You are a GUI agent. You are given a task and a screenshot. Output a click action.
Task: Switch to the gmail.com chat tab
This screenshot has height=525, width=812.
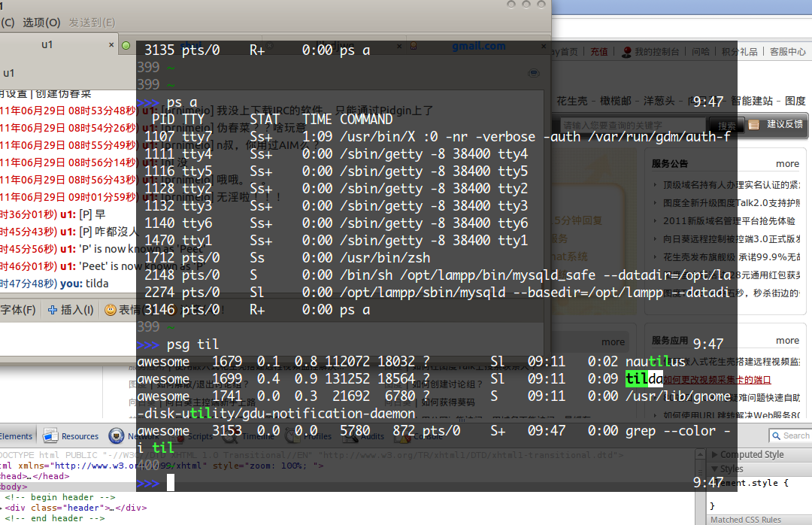point(478,46)
